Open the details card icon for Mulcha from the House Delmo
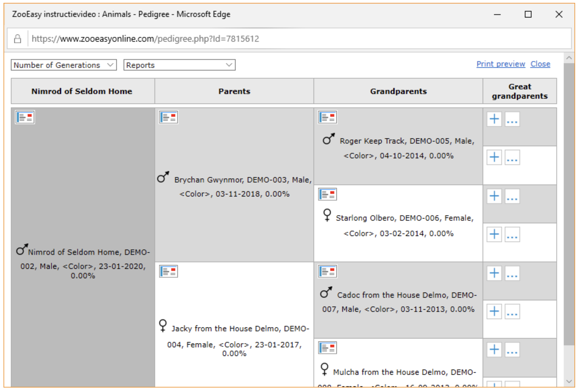The height and width of the screenshot is (392, 578). 328,348
